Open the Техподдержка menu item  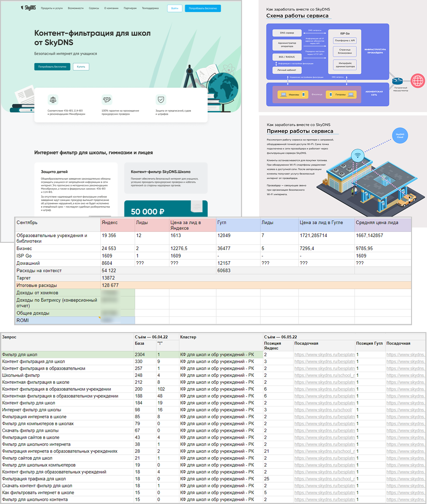(x=150, y=8)
